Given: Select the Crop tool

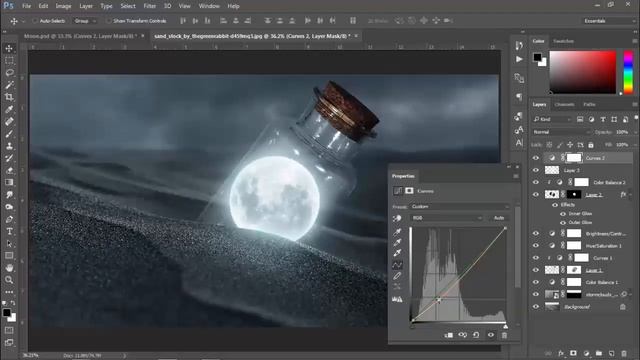Looking at the screenshot, I should coord(9,97).
